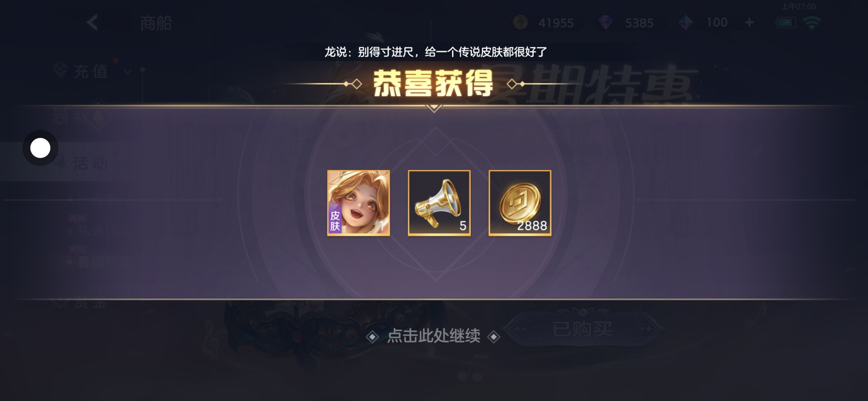
Task: Select the golden megaphone reward icon
Action: coord(439,203)
